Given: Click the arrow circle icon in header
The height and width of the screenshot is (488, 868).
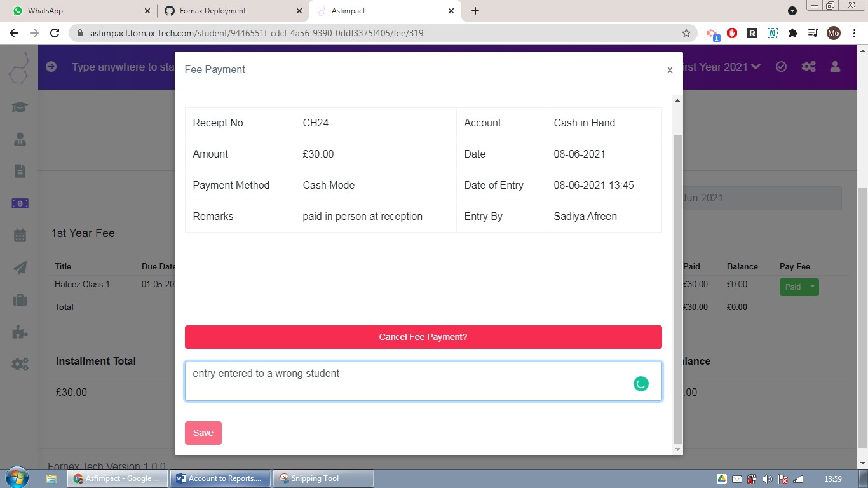Looking at the screenshot, I should (x=51, y=67).
